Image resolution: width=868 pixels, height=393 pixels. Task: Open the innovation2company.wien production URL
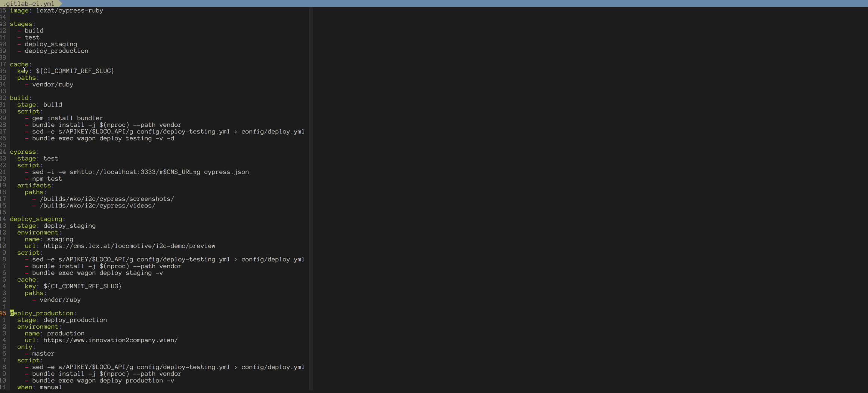(110, 340)
